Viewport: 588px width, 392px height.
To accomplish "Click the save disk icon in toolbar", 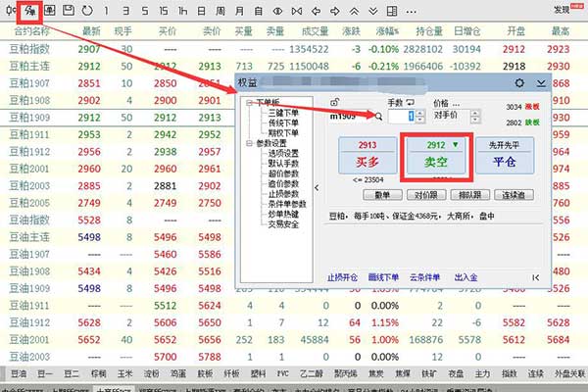I will 69,11.
